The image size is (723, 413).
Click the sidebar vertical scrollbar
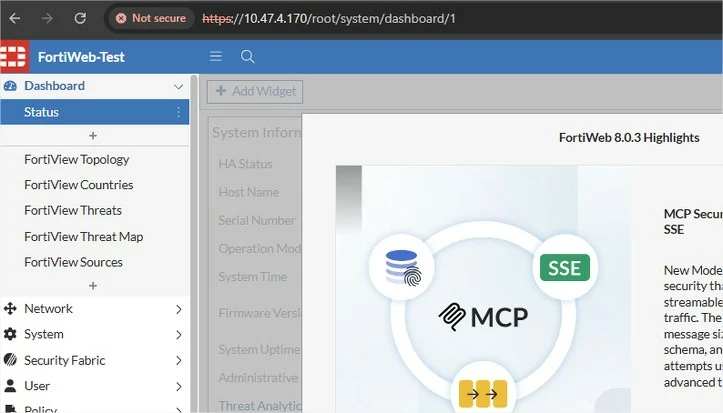coord(194,243)
